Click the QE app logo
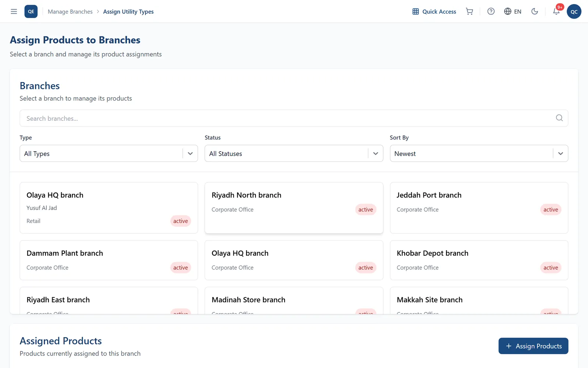Screen dimensions: 588x368 (x=31, y=11)
